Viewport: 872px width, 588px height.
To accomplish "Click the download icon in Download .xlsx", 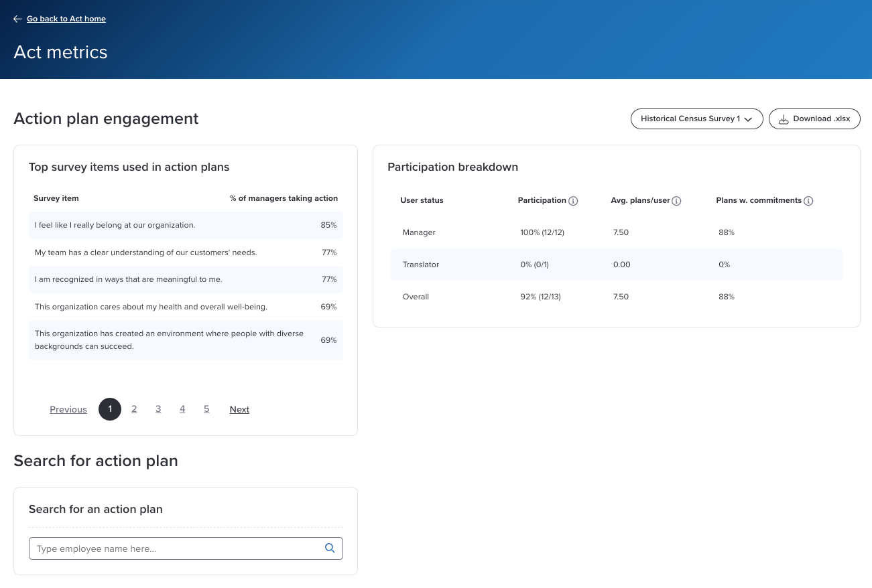I will pos(784,119).
